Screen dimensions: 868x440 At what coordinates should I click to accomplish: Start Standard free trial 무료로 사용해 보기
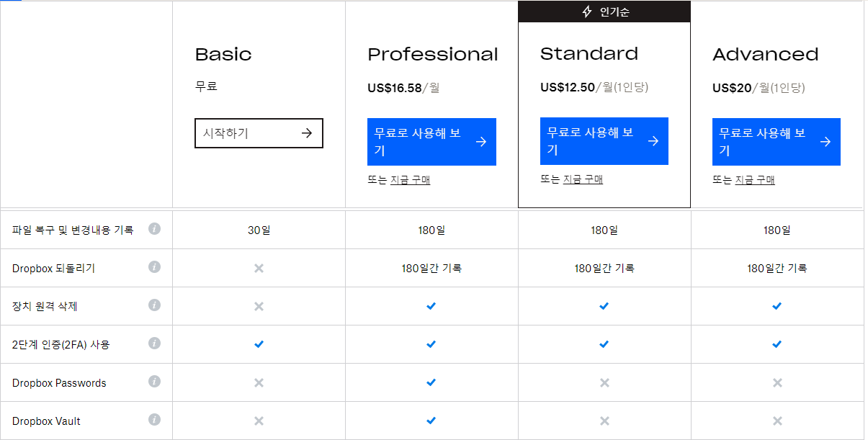pos(604,141)
